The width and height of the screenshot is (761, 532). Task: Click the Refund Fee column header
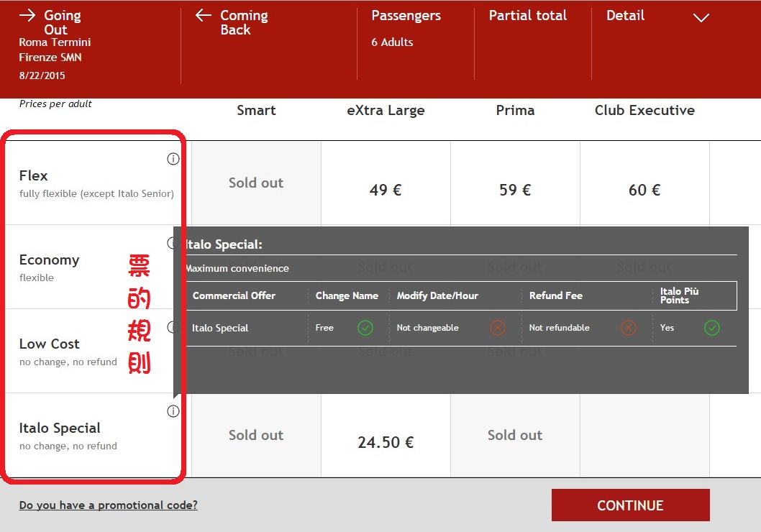pos(556,295)
